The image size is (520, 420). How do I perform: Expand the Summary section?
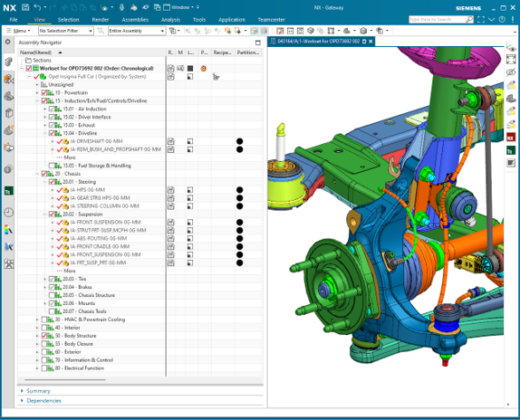coord(38,391)
